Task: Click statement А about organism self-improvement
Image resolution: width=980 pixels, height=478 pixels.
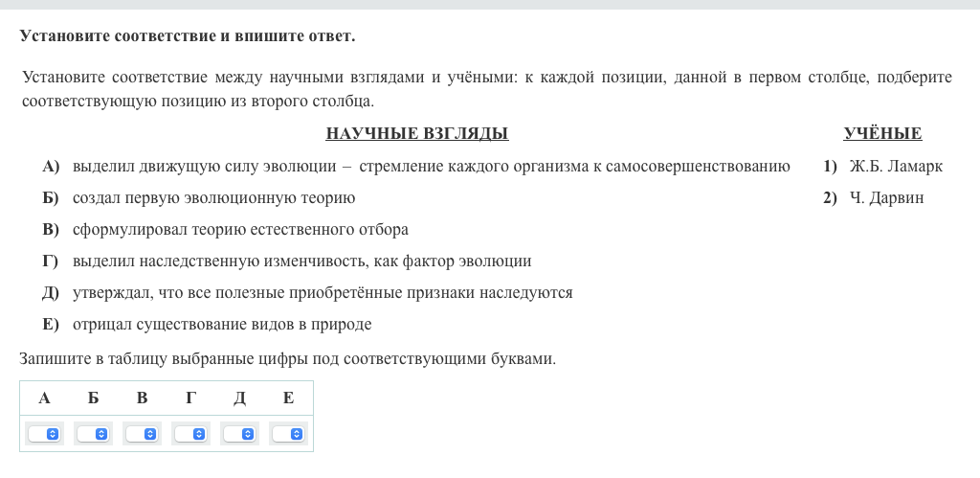Action: pyautogui.click(x=431, y=167)
